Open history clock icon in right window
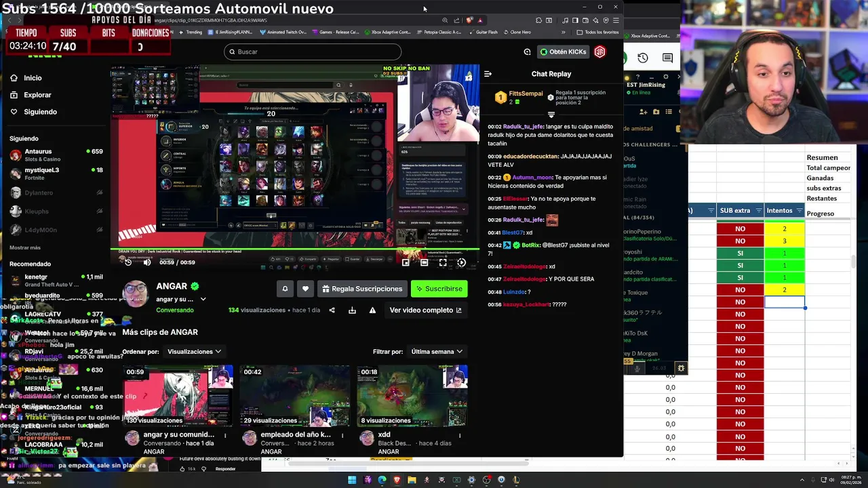 tap(643, 58)
